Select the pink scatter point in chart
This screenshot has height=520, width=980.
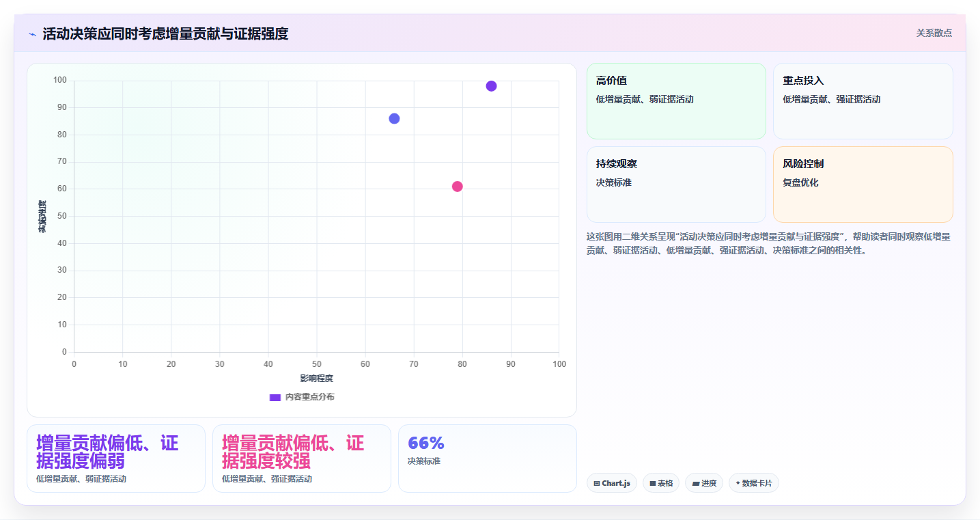[458, 187]
